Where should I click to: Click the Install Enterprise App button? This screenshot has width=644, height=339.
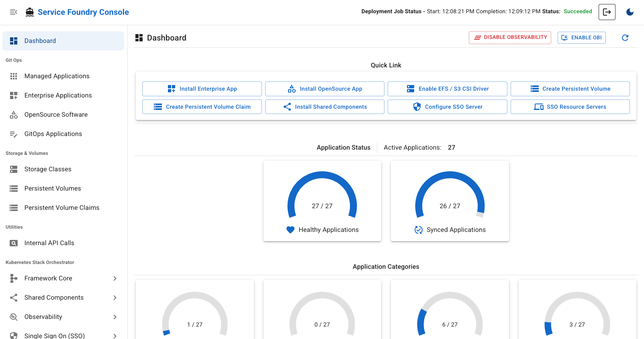pyautogui.click(x=202, y=89)
